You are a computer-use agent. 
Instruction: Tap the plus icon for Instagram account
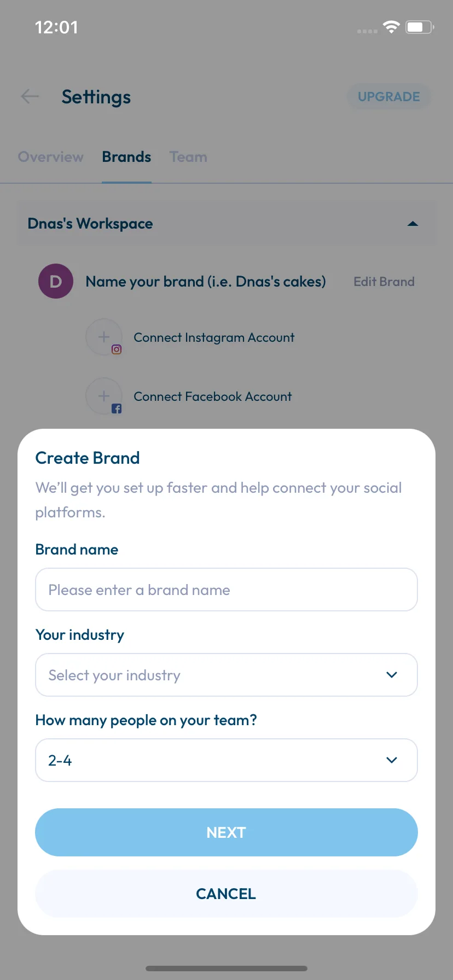pyautogui.click(x=104, y=337)
